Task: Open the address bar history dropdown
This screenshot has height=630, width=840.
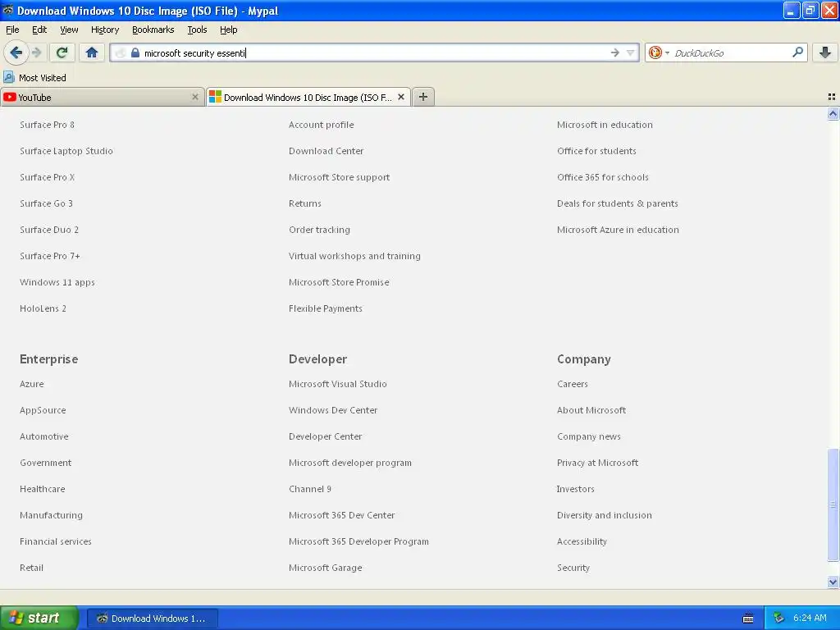Action: tap(631, 52)
